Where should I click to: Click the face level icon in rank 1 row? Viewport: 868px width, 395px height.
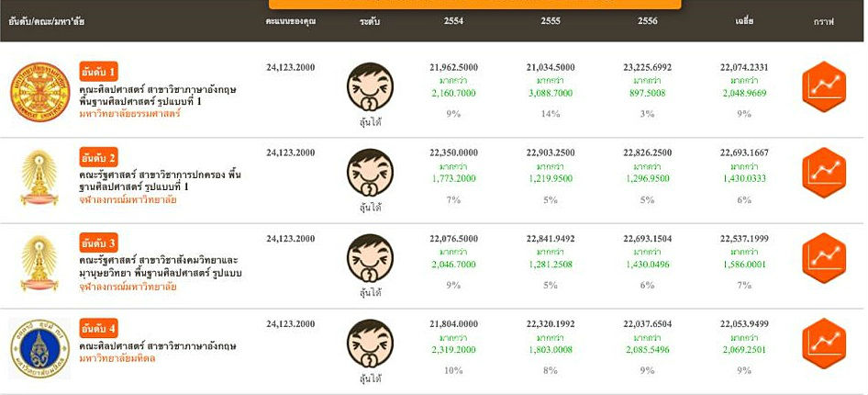pyautogui.click(x=371, y=87)
